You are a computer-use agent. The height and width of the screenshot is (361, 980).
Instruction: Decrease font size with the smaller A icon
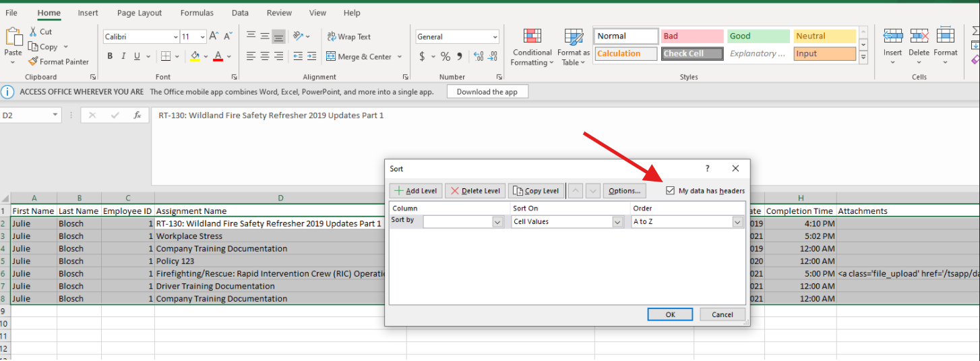point(228,36)
